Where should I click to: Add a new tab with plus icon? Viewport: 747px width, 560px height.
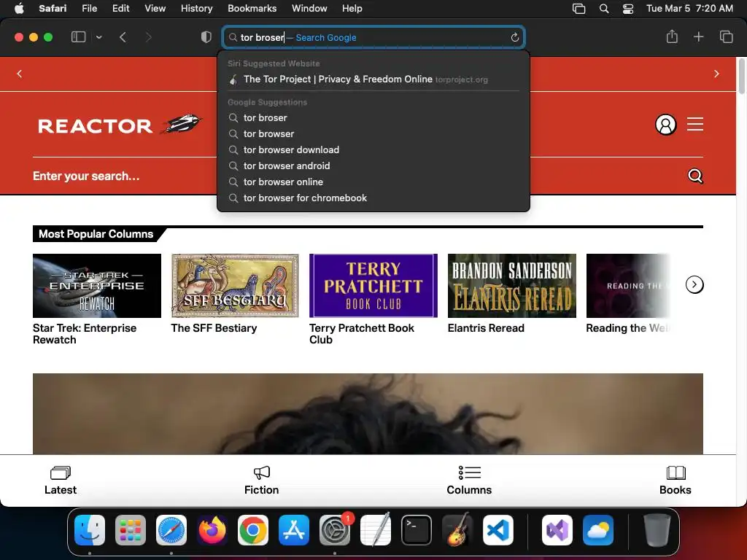tap(698, 36)
